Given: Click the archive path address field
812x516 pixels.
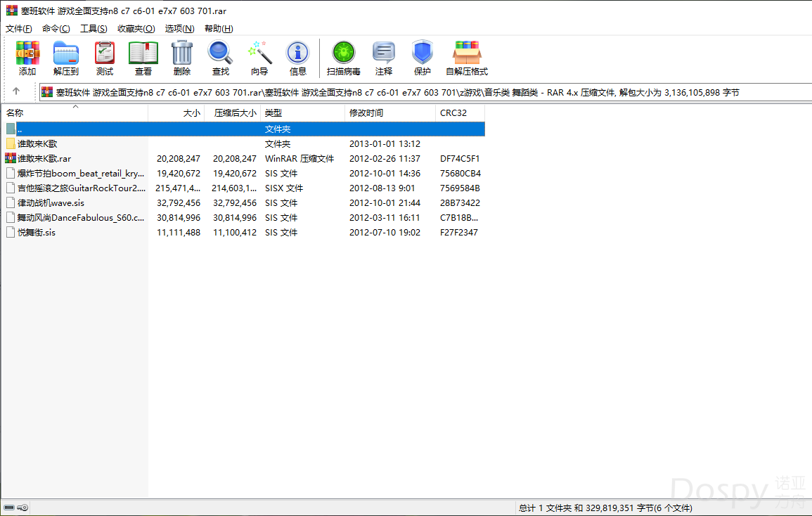Looking at the screenshot, I should (x=422, y=92).
